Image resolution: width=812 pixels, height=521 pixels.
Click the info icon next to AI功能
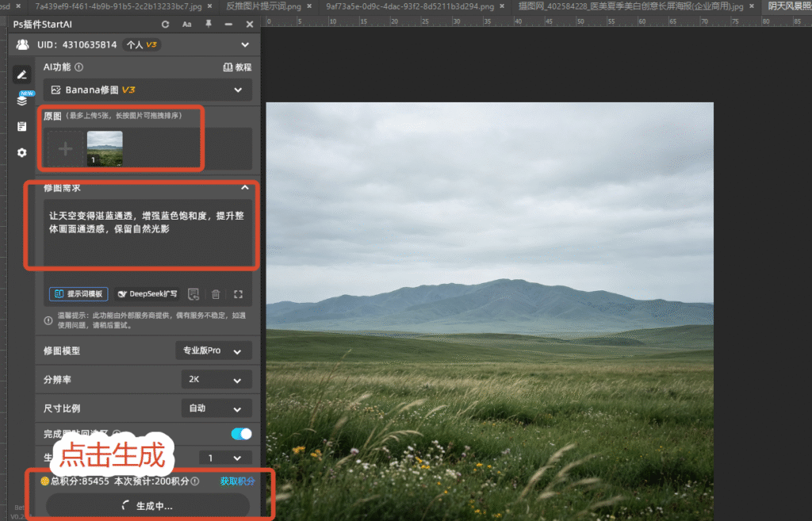click(79, 67)
